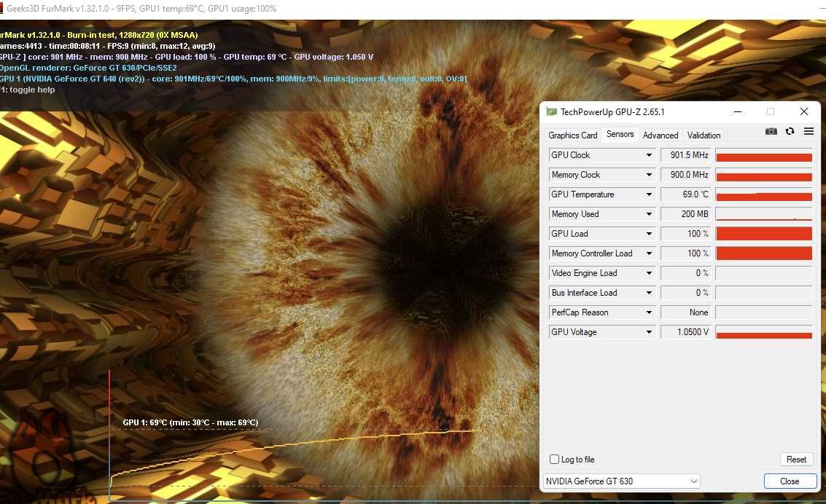Click the 900.0 MHz Memory Clock value
Viewport: 826px width, 504px height.
685,175
